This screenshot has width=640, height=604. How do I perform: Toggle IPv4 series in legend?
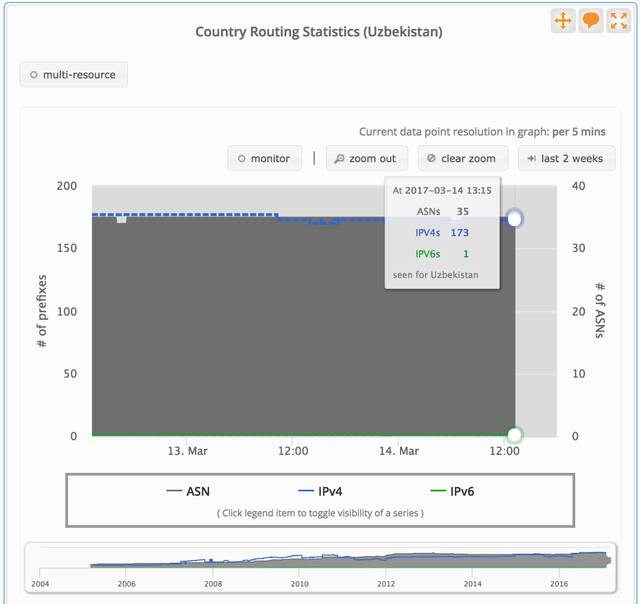320,491
